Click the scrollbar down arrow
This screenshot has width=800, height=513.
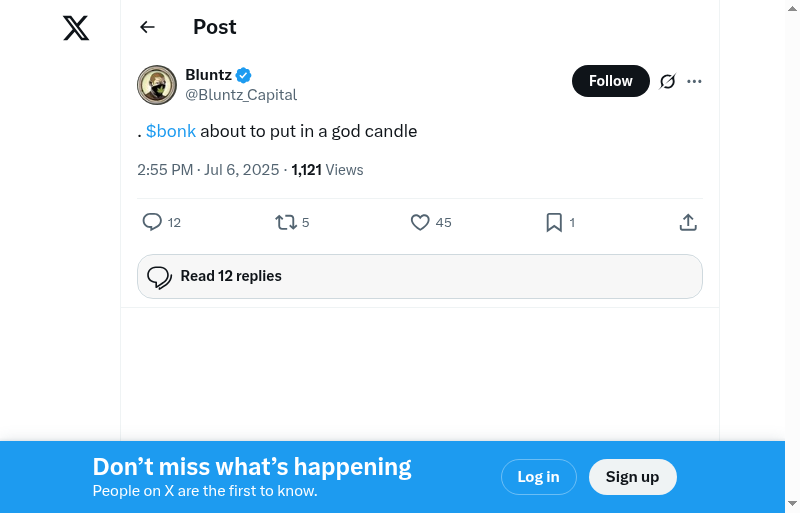792,503
